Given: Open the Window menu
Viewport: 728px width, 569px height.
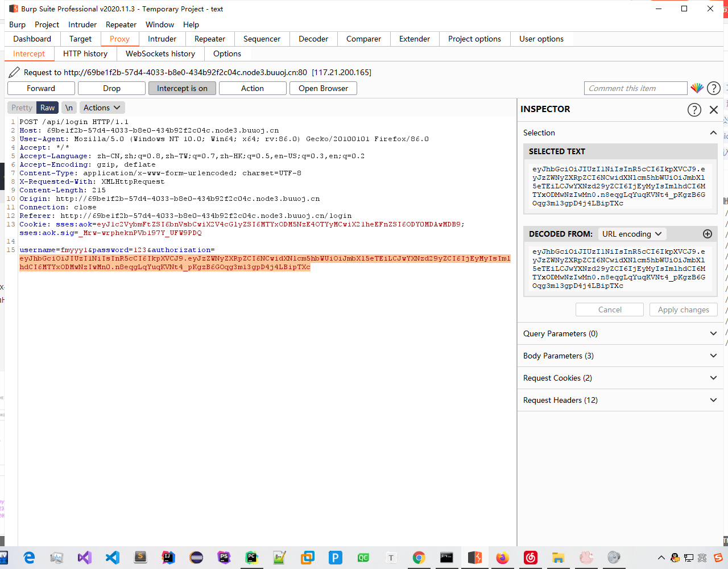Looking at the screenshot, I should (160, 24).
